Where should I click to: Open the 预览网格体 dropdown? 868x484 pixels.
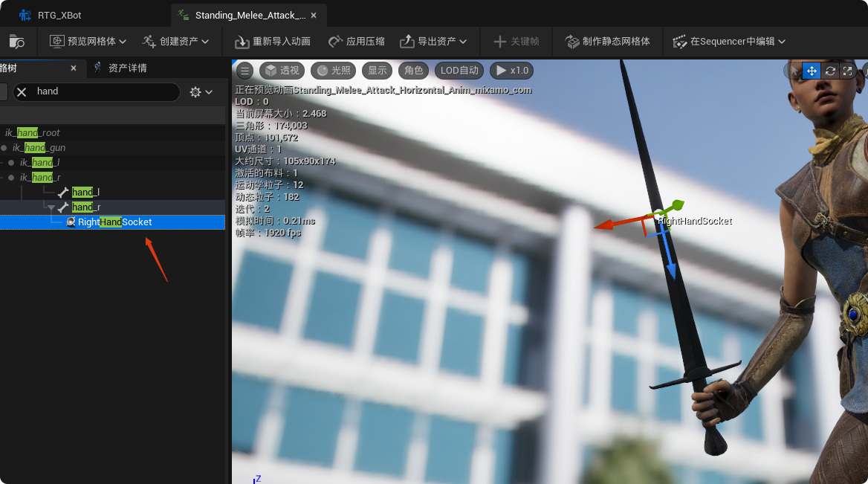pyautogui.click(x=88, y=42)
